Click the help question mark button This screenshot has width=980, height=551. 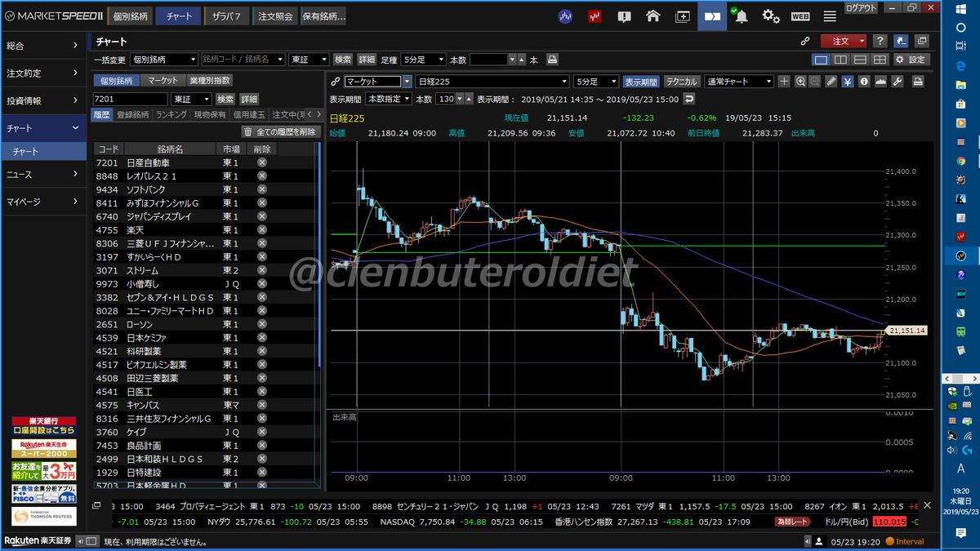880,41
